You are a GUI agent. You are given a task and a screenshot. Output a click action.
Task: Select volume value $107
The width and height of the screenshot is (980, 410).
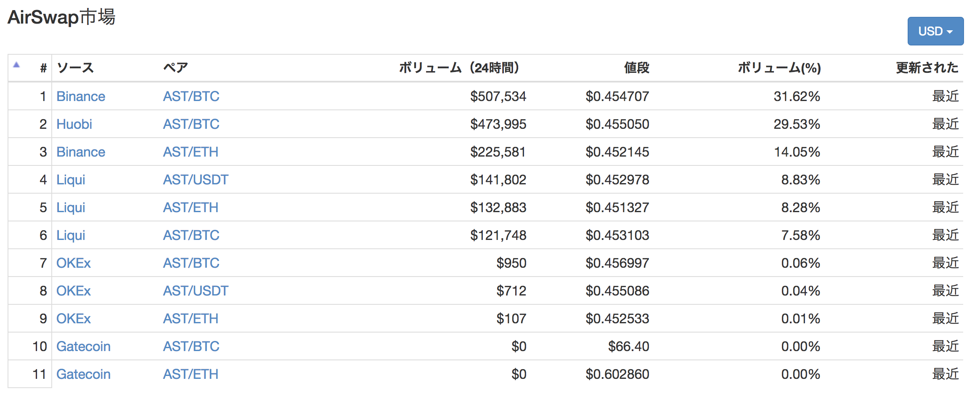511,319
